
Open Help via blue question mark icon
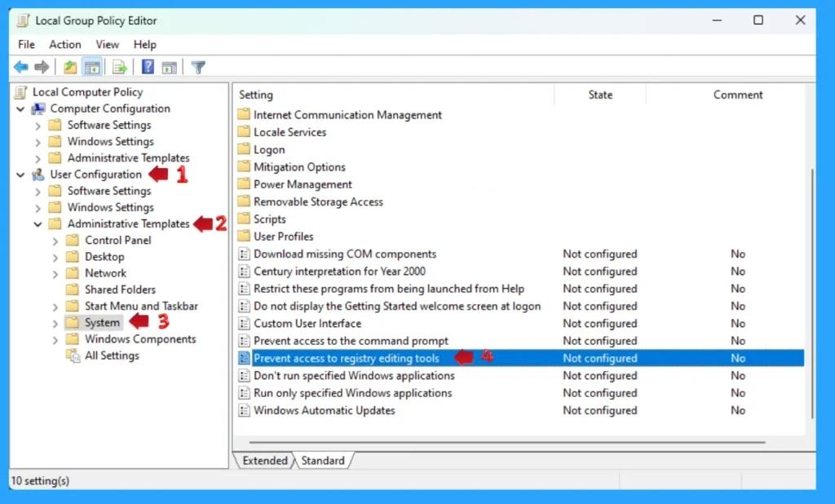click(x=148, y=68)
